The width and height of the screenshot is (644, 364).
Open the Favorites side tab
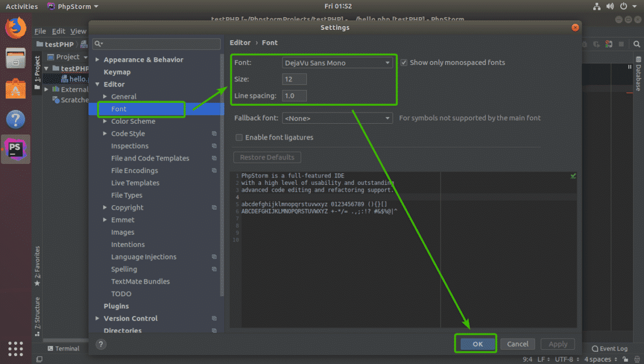click(x=37, y=266)
